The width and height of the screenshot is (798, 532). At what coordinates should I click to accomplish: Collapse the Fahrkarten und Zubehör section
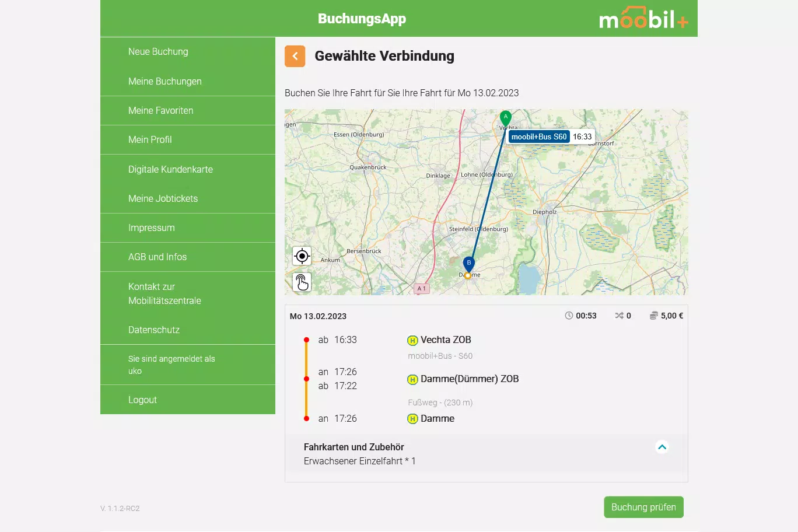point(661,447)
